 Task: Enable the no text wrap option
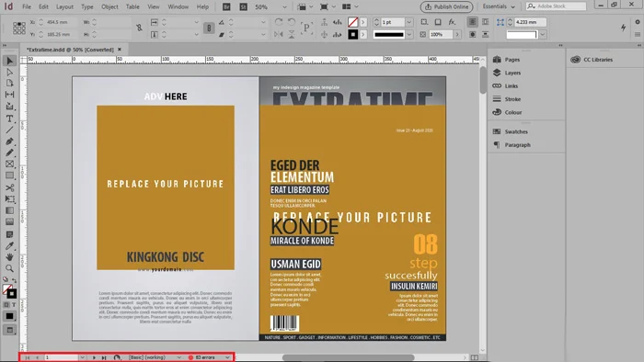coord(473,22)
